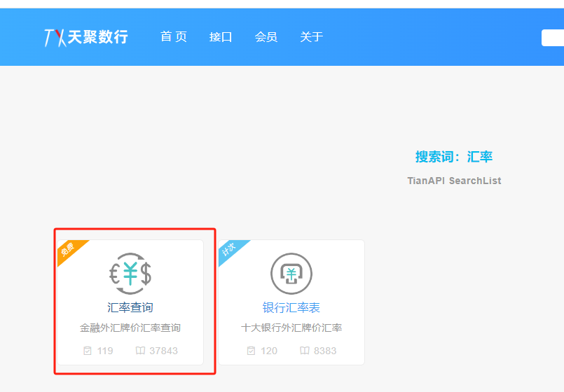Open the 接口 navigation item
The image size is (564, 392).
tap(221, 36)
